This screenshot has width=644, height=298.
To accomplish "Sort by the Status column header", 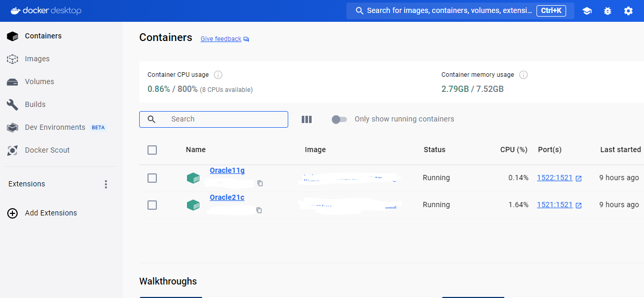I will point(435,150).
